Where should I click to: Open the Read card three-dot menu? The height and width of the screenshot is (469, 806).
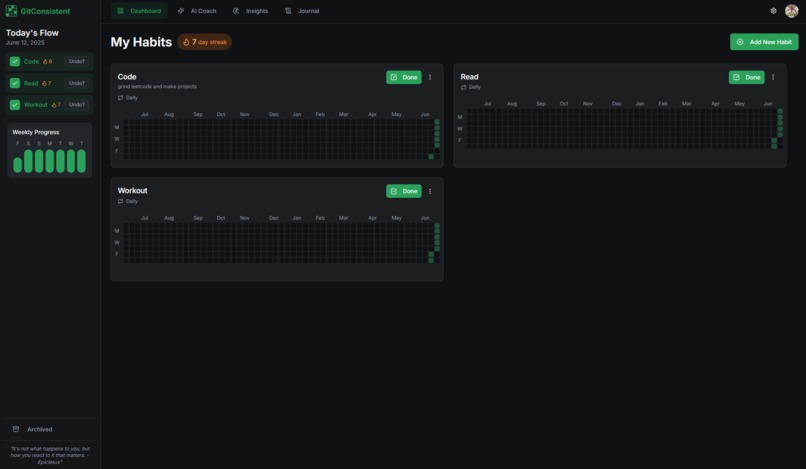(x=773, y=77)
